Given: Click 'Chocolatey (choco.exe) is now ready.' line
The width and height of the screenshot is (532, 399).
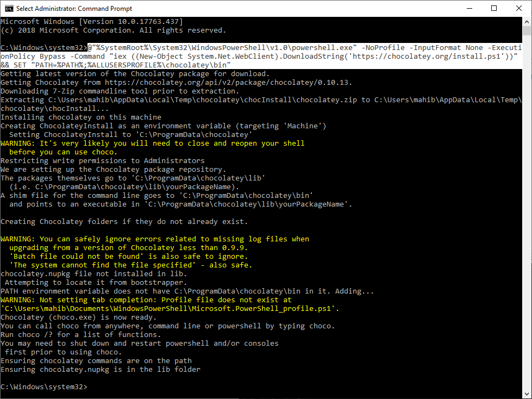Looking at the screenshot, I should click(79, 317).
